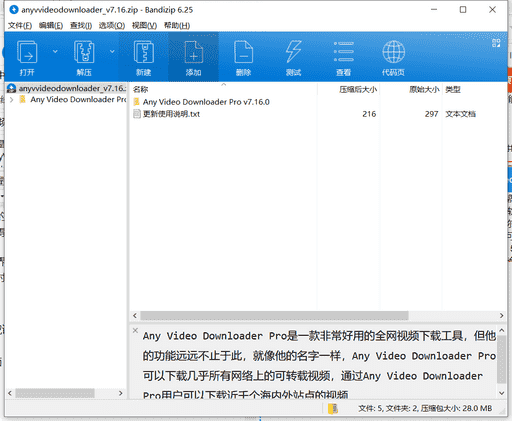512x421 pixels.
Task: Click original size value 297
Action: 431,114
